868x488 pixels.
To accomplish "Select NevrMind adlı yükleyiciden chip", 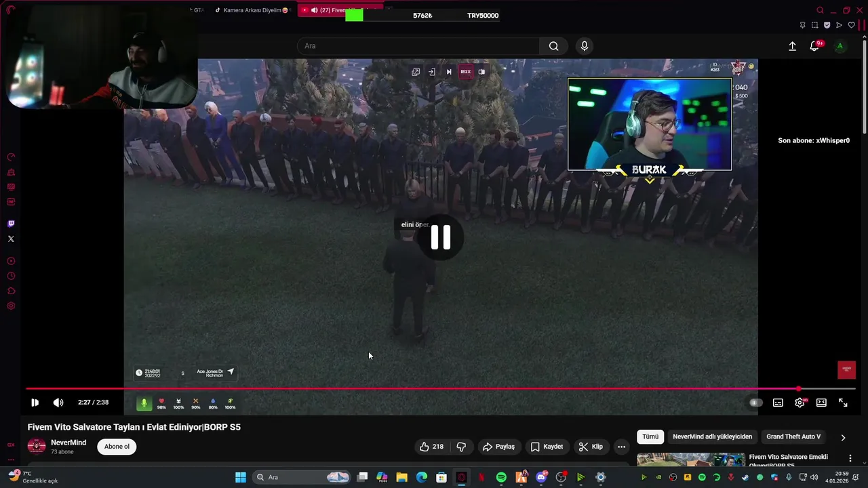I will [x=712, y=436].
